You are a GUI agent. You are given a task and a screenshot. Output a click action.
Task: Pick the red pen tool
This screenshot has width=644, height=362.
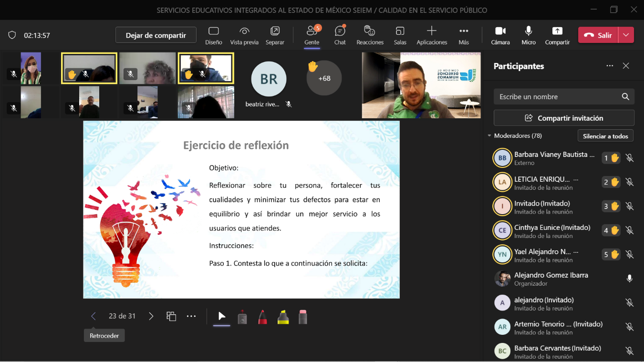[262, 317]
